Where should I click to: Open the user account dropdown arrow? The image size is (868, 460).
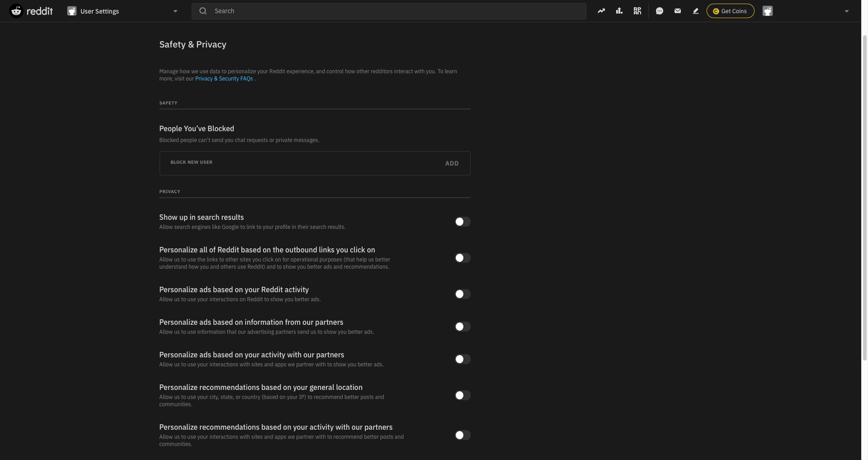click(x=847, y=11)
